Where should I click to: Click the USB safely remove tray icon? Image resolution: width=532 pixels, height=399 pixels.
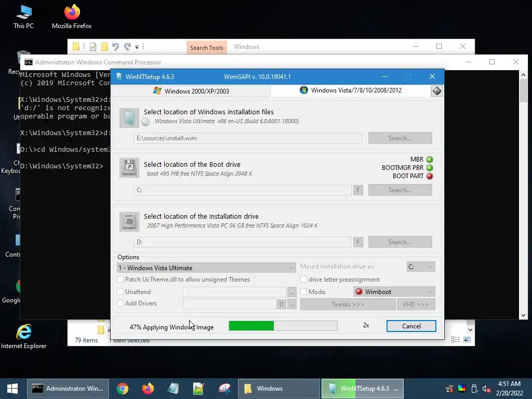pyautogui.click(x=474, y=389)
